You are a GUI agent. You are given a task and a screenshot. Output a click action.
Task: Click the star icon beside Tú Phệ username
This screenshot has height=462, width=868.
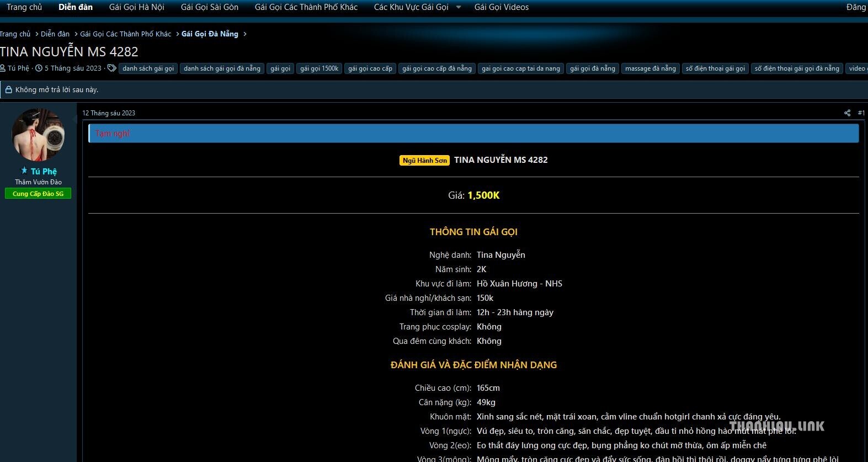pos(24,171)
